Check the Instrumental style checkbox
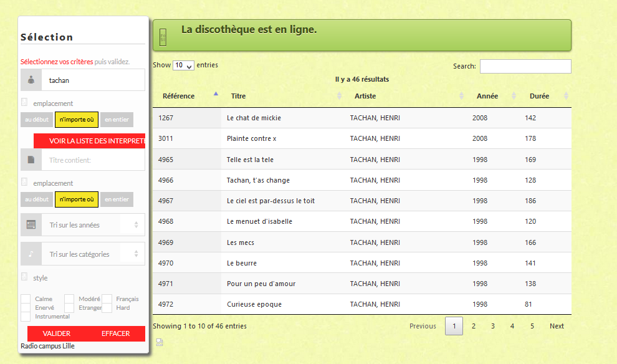617x364 pixels. point(26,317)
